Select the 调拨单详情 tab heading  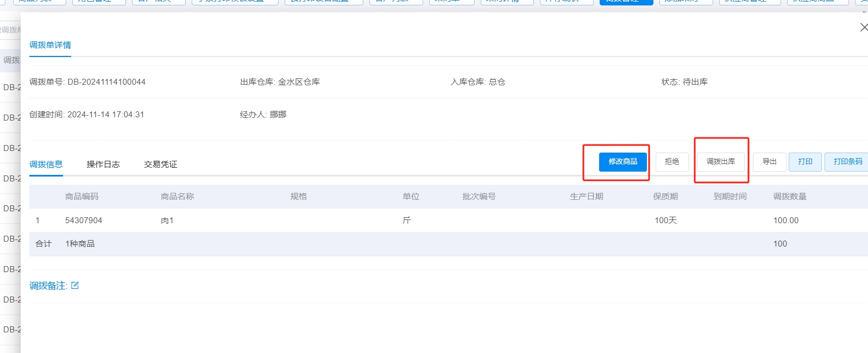tap(50, 45)
